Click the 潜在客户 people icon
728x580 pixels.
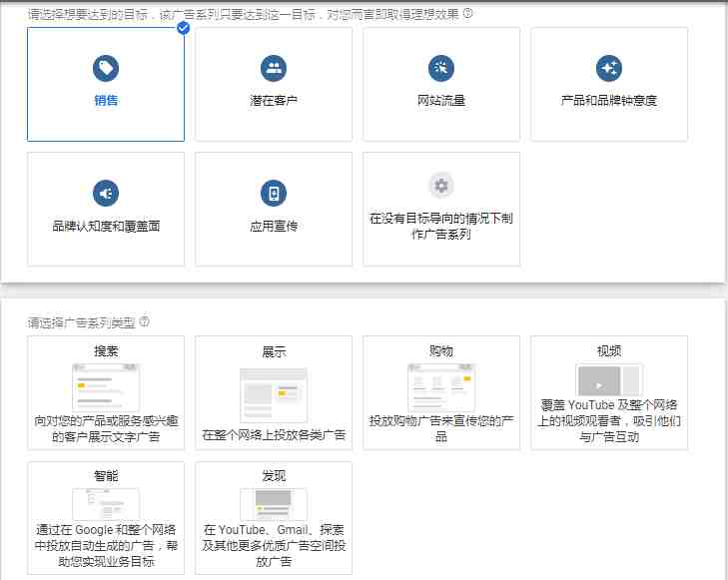(274, 68)
